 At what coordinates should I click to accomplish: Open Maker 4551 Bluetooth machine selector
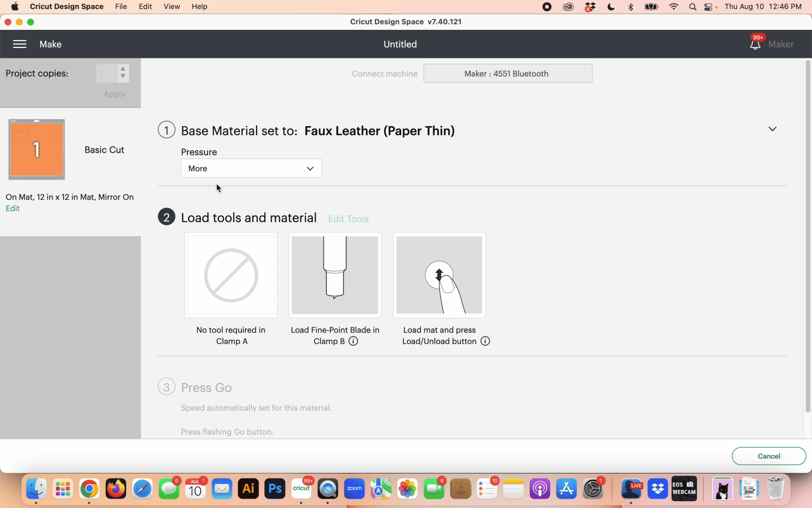pos(507,74)
